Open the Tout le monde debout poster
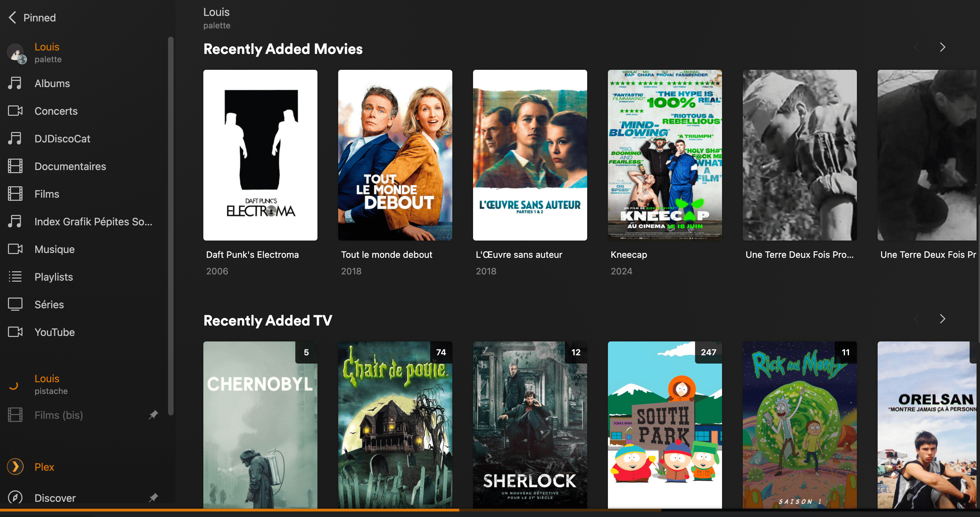The height and width of the screenshot is (517, 980). coord(395,155)
